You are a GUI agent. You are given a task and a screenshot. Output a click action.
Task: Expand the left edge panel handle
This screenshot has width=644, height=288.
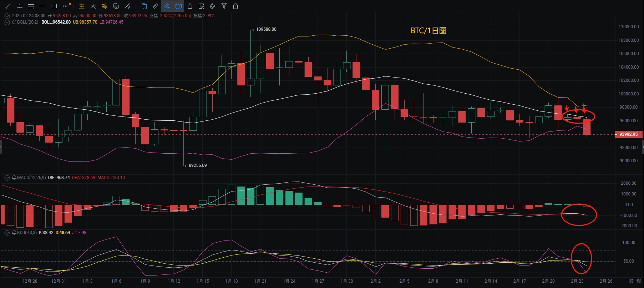[x=1, y=147]
